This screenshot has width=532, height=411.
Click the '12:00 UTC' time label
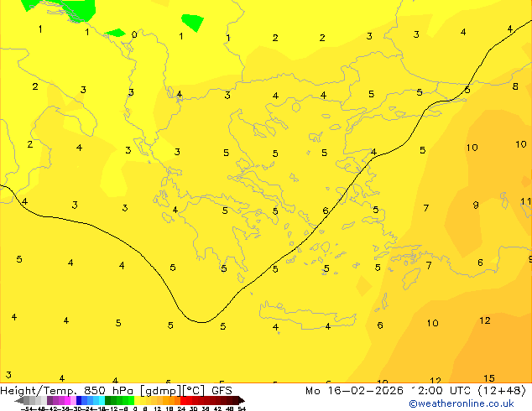441,391
